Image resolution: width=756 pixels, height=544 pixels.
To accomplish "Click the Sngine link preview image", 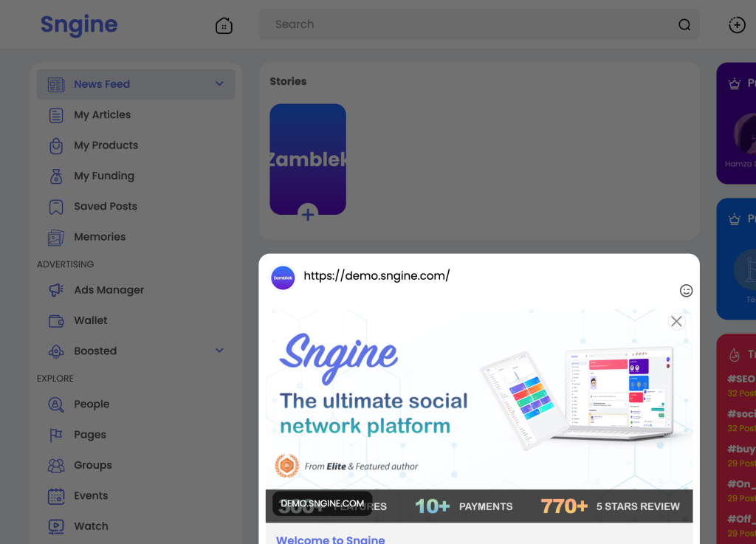I will pos(479,416).
